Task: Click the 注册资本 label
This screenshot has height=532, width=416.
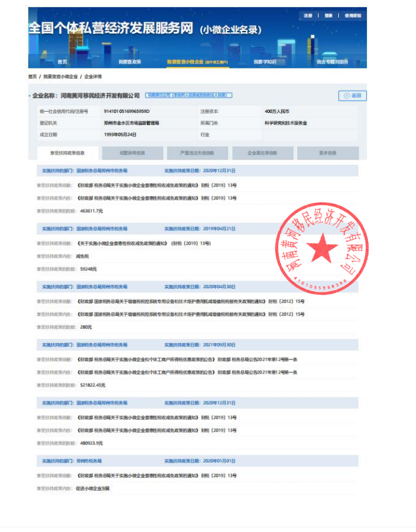Action: [x=209, y=111]
